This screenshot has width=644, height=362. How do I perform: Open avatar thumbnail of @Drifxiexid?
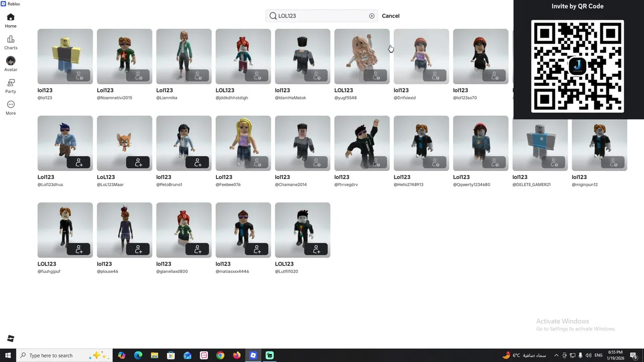point(421,56)
